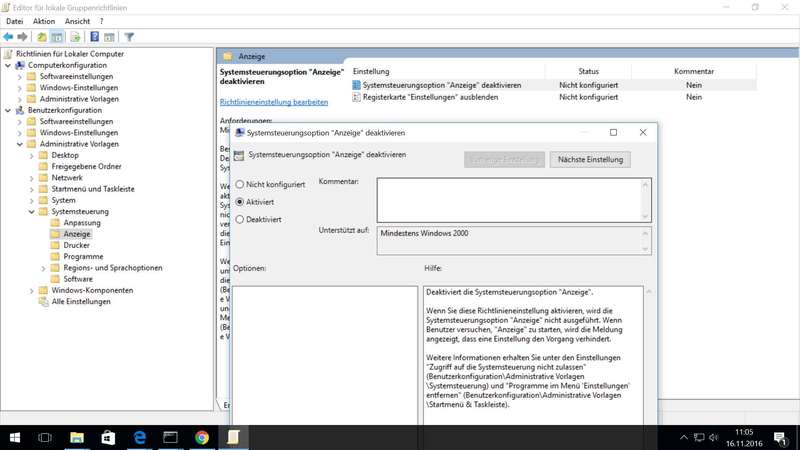This screenshot has width=800, height=450.
Task: Select the Software folder under Systemsteuerung
Action: pos(78,279)
